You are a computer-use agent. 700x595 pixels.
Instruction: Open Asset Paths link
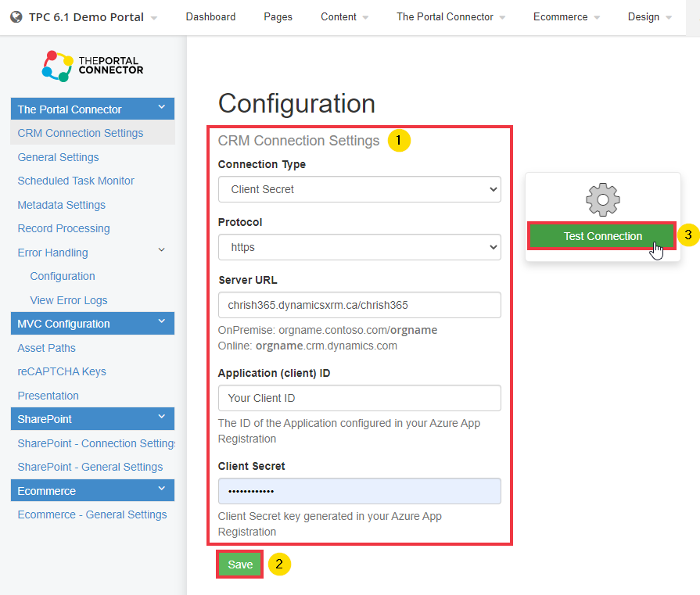coord(46,348)
